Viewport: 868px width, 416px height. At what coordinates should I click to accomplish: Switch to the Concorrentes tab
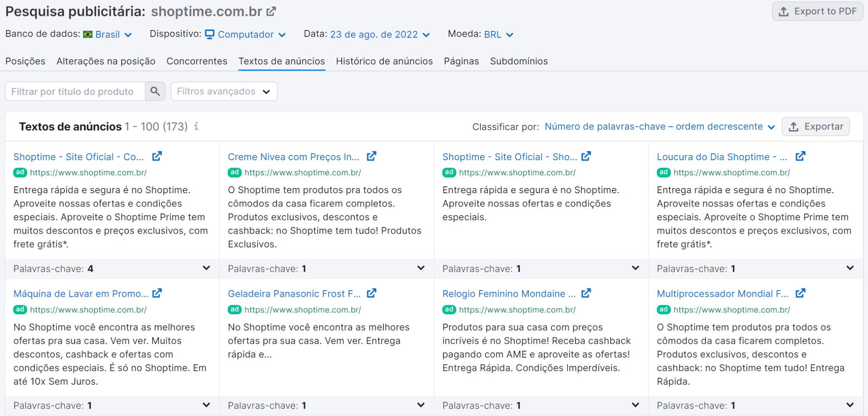coord(197,61)
